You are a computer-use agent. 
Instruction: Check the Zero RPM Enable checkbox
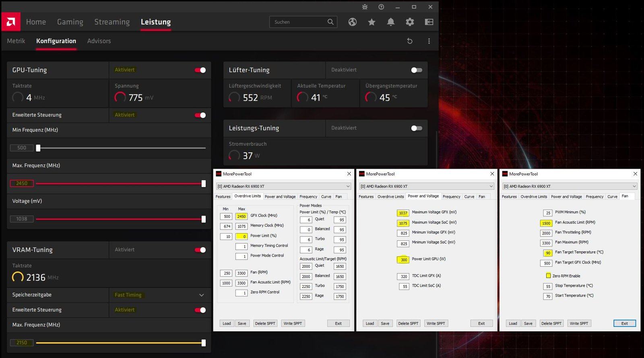pos(548,276)
